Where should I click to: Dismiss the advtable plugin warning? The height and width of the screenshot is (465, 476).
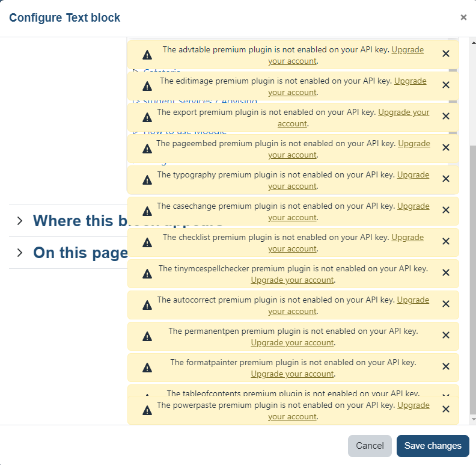coord(445,54)
